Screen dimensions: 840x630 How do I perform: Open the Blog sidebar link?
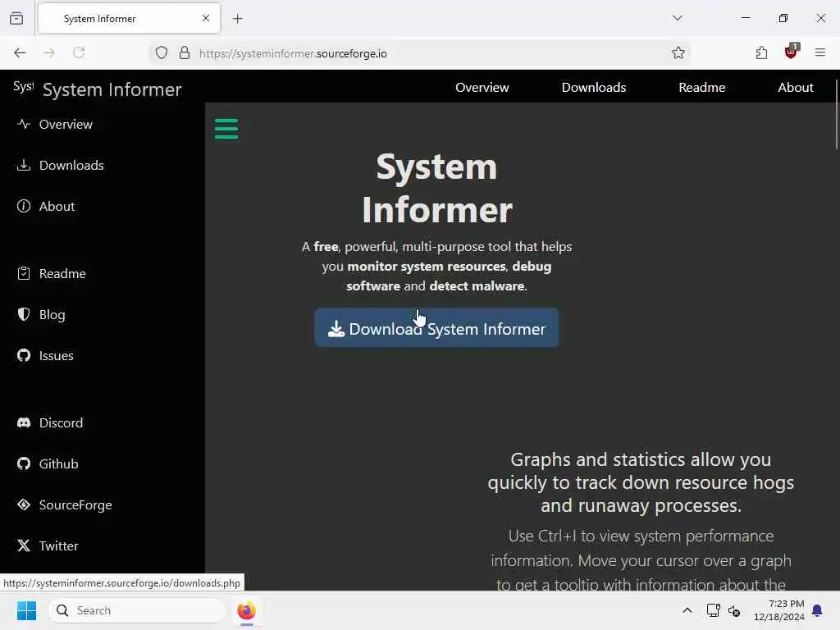(x=52, y=314)
